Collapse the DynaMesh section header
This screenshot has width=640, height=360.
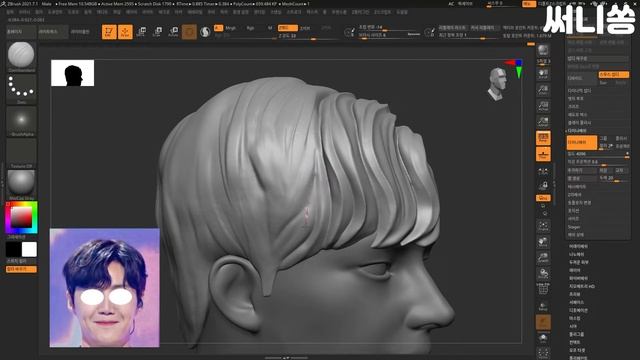coord(577,131)
